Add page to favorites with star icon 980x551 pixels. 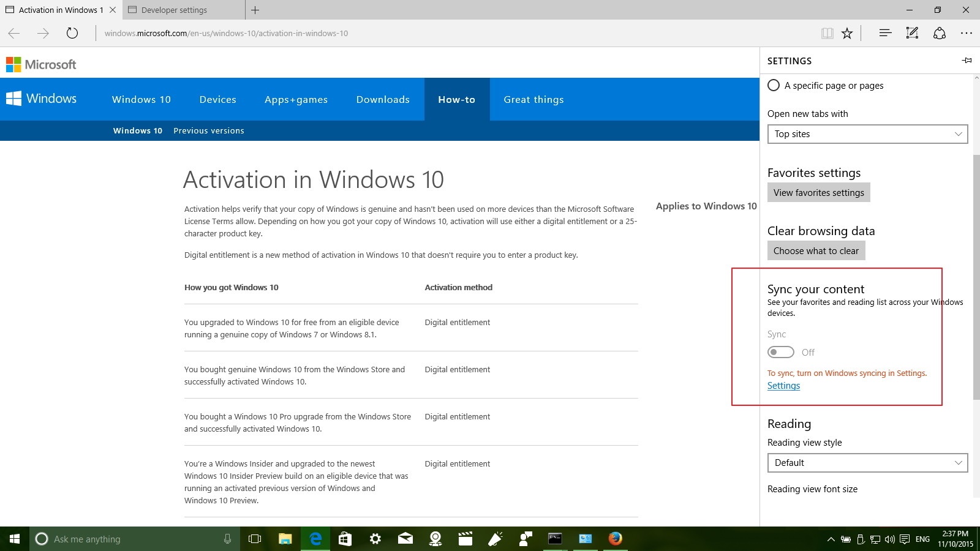coord(847,33)
